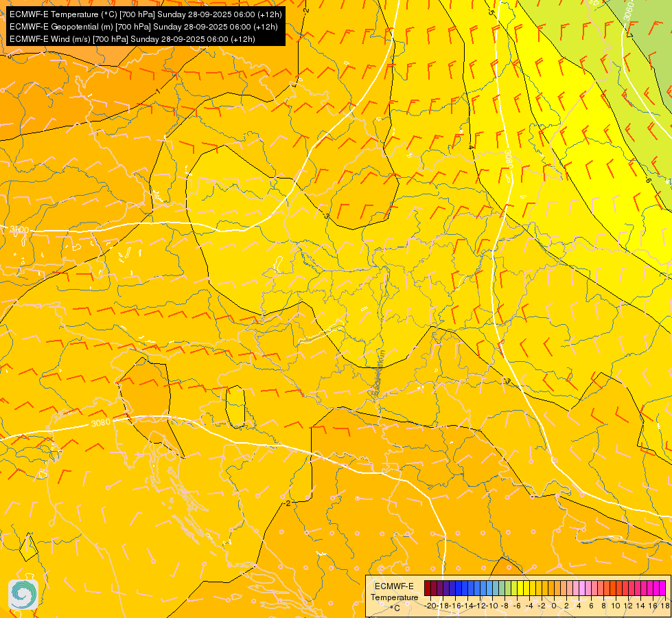672x618 pixels.
Task: Click the 3100 geopotential contour label
Action: click(x=19, y=230)
